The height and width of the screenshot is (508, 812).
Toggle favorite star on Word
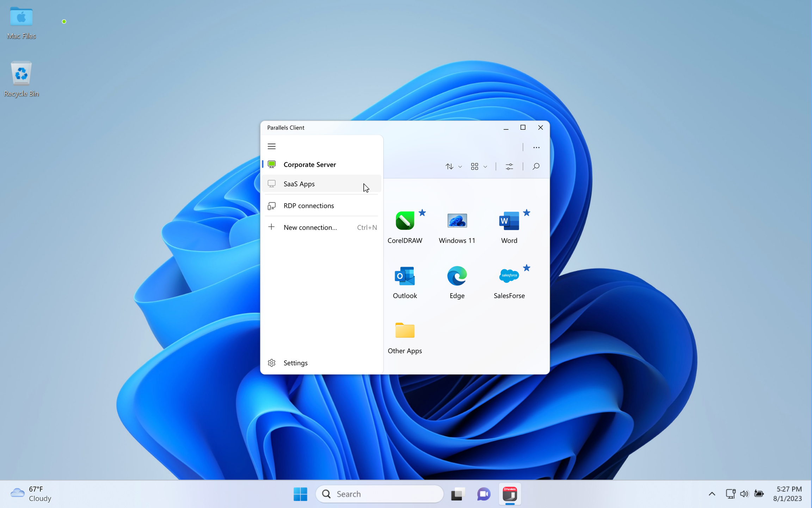527,213
